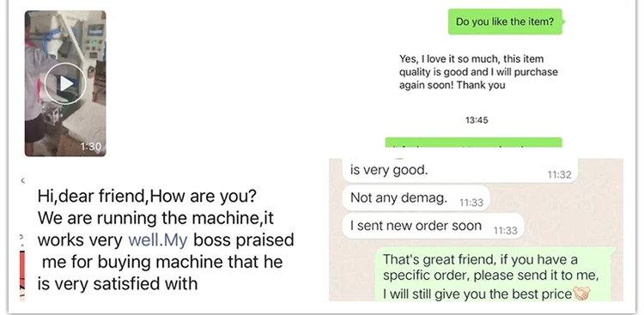
Task: Click the 11:32 message timestamp
Action: tap(559, 175)
